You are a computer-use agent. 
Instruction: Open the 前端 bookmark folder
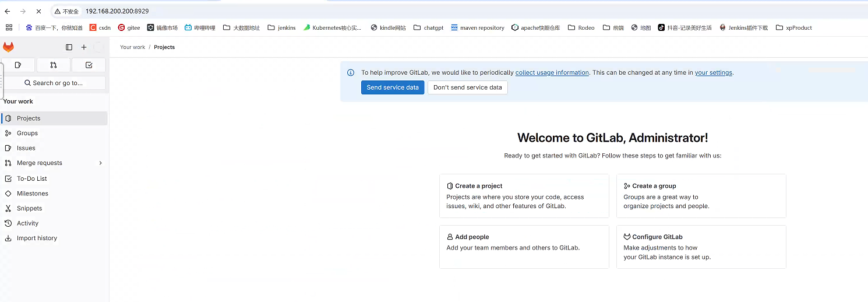click(x=613, y=27)
